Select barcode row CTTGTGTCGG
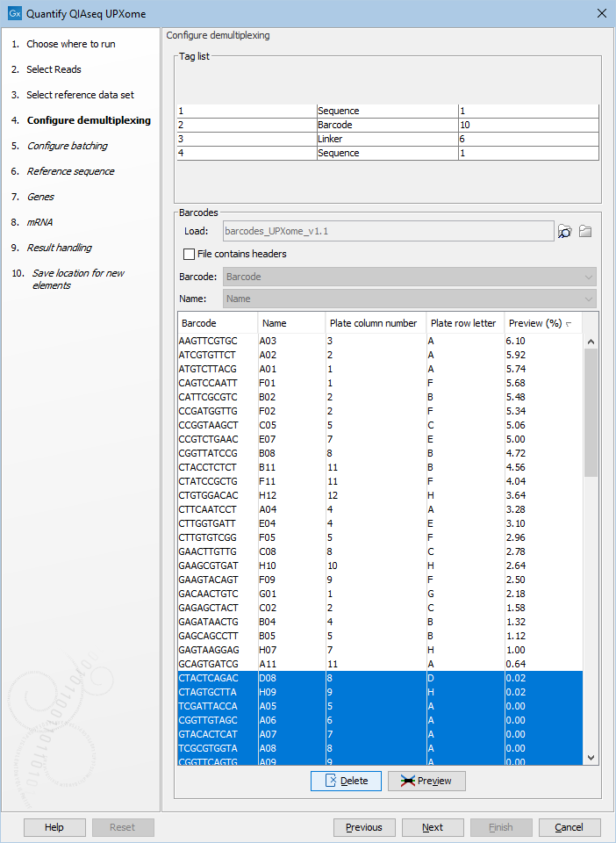616x843 pixels. (380, 537)
